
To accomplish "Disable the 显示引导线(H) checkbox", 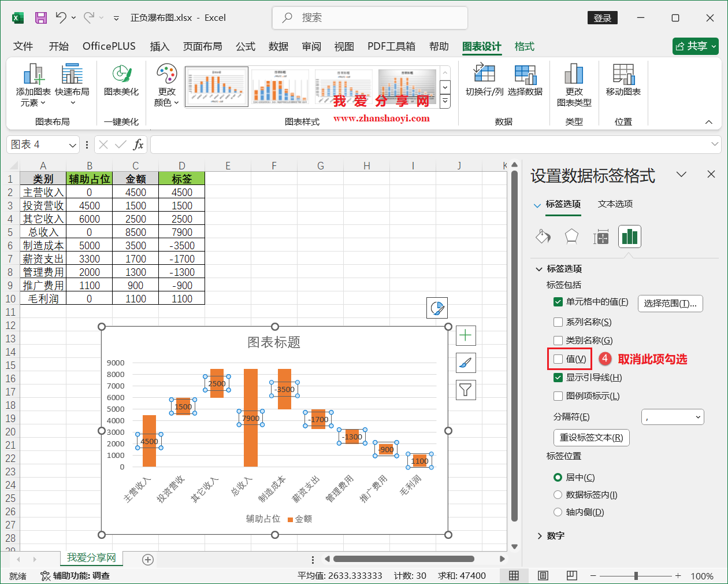I will [558, 378].
